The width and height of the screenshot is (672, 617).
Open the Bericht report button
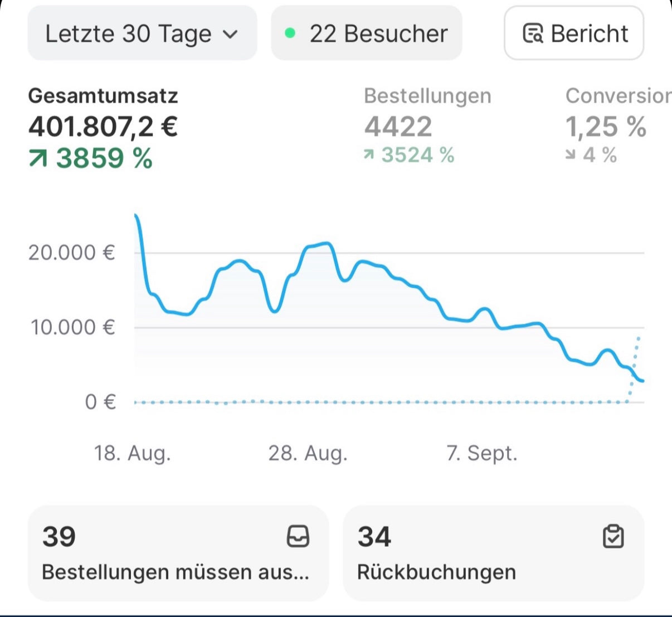574,33
